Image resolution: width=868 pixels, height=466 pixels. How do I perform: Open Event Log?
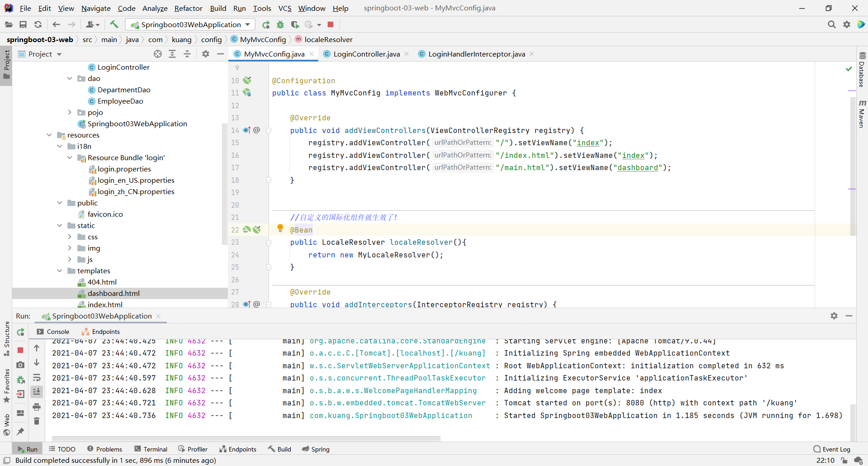click(832, 449)
